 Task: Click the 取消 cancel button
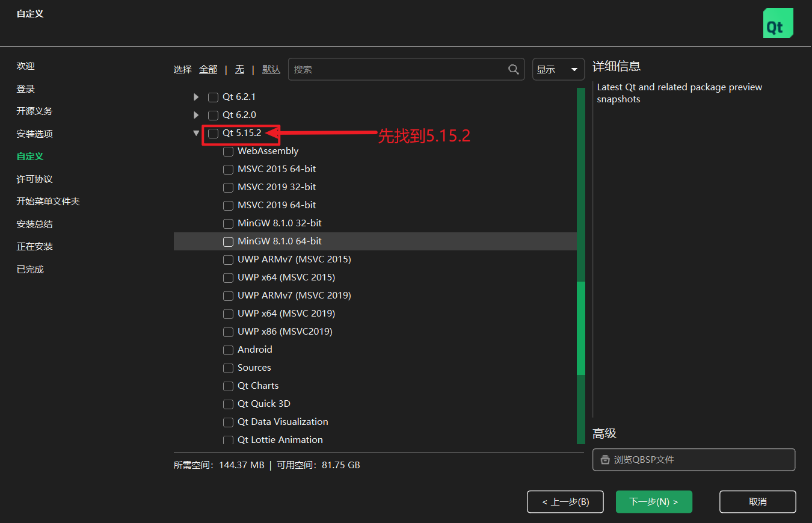click(758, 502)
